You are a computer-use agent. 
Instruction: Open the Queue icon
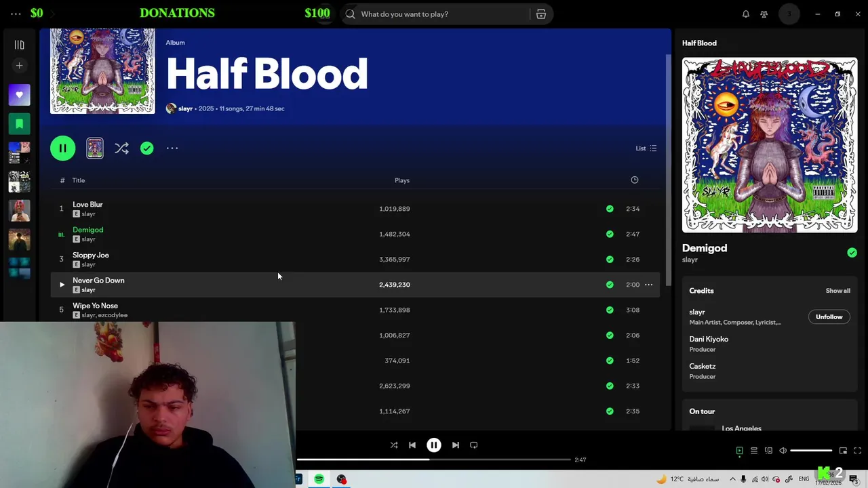[x=754, y=451]
